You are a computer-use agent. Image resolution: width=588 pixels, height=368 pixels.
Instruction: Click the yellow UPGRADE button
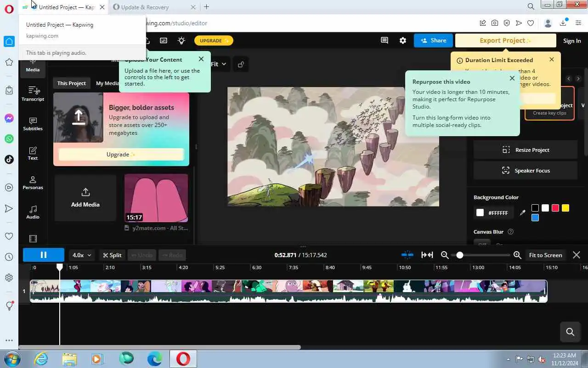tap(214, 40)
